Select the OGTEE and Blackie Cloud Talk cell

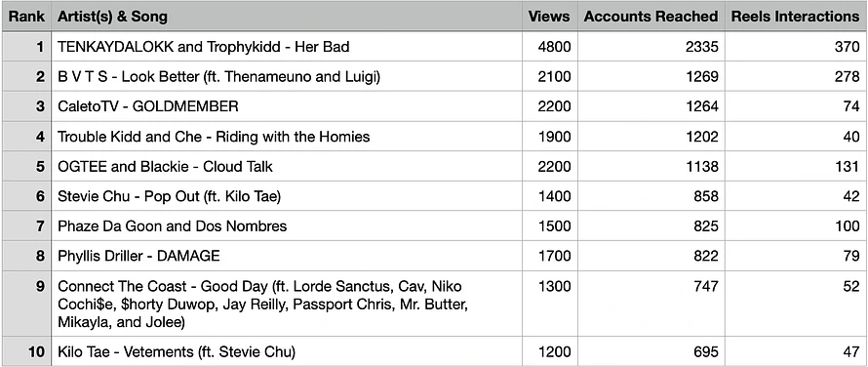[286, 166]
